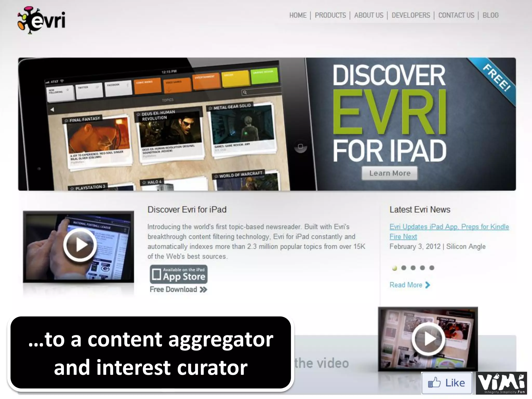
Task: Click the green topic tab in iPad
Action: pos(264,76)
